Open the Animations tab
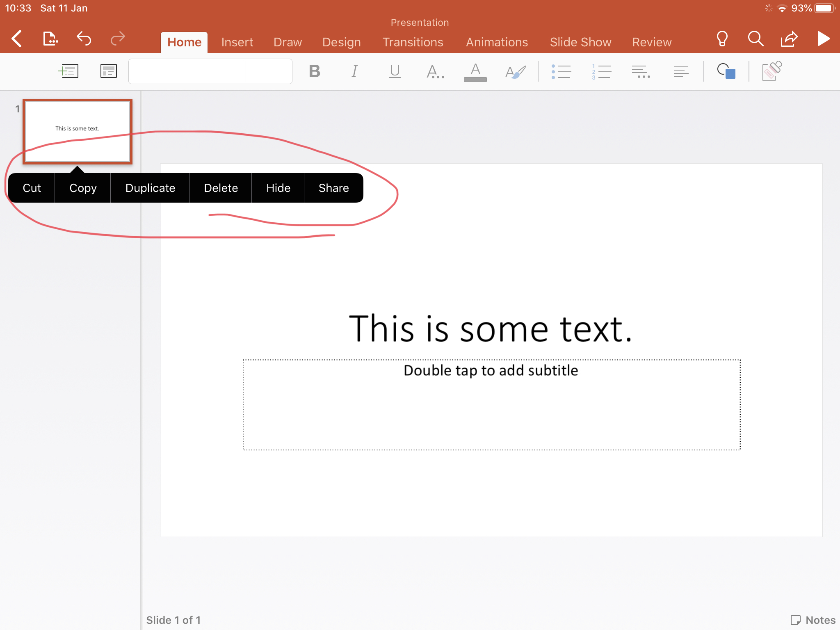840x630 pixels. click(497, 42)
